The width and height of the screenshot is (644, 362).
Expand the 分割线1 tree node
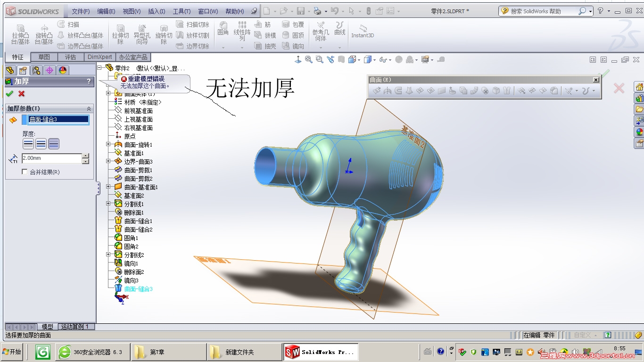pyautogui.click(x=108, y=204)
